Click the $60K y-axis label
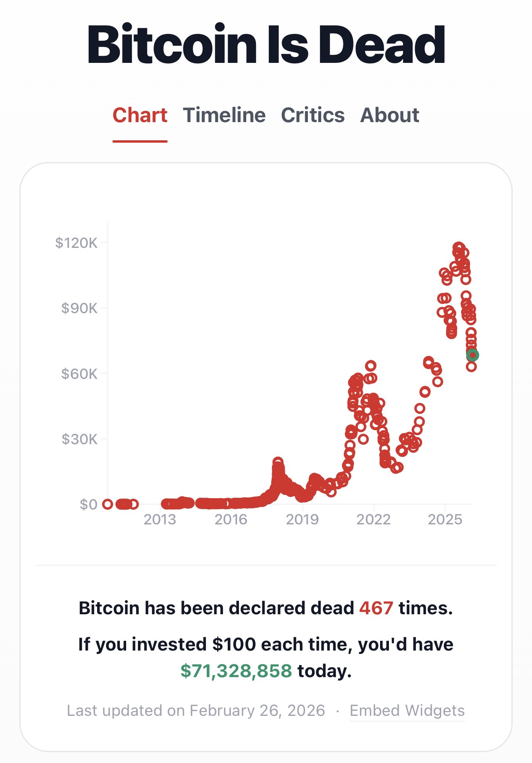532x763 pixels. tap(79, 374)
